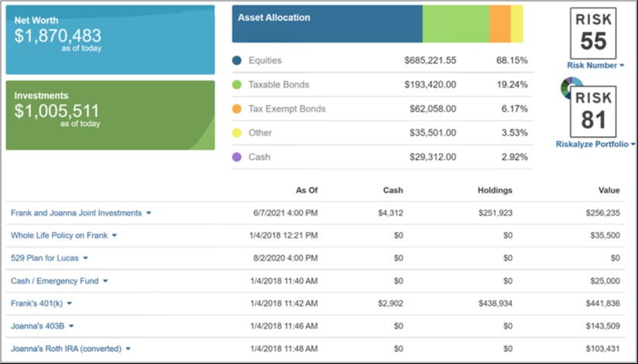Expand the Whole Life Policy on Frank arrow

coord(114,236)
